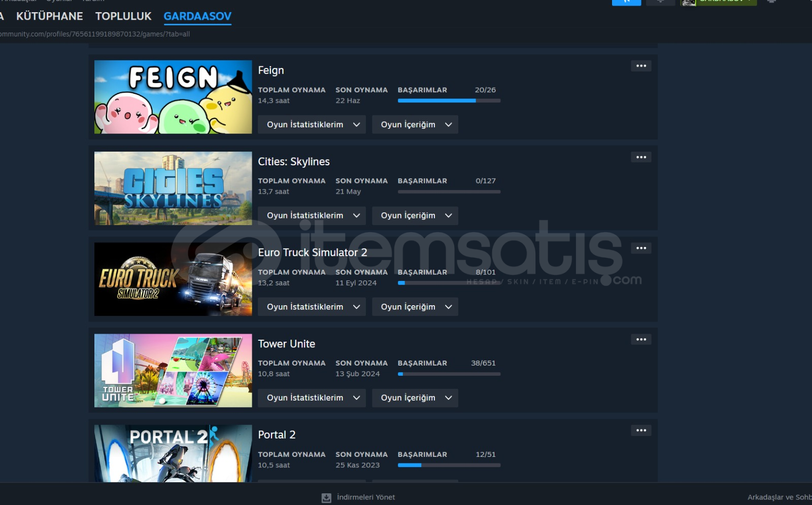Open the Portal 2 title link
The height and width of the screenshot is (505, 812).
(x=277, y=435)
